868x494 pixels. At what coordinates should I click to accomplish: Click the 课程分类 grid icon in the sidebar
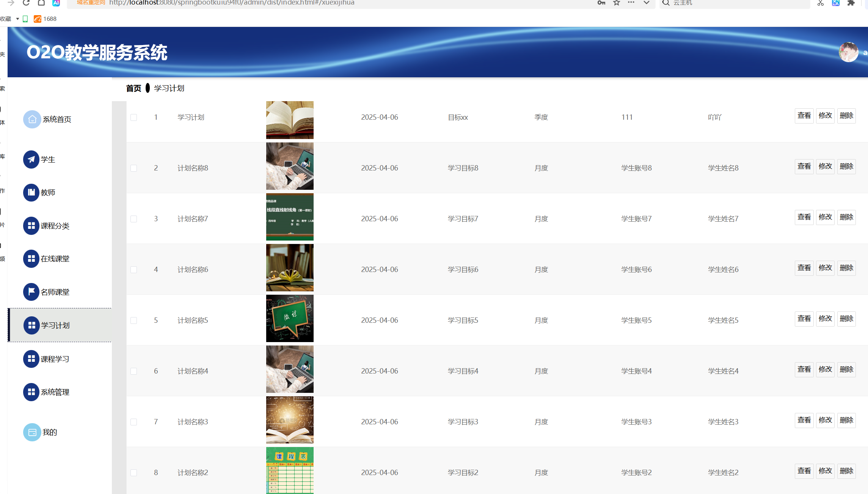[31, 226]
